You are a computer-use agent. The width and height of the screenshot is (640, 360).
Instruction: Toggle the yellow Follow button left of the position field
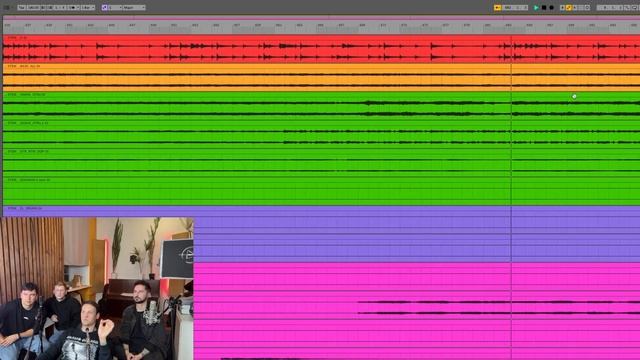498,7
